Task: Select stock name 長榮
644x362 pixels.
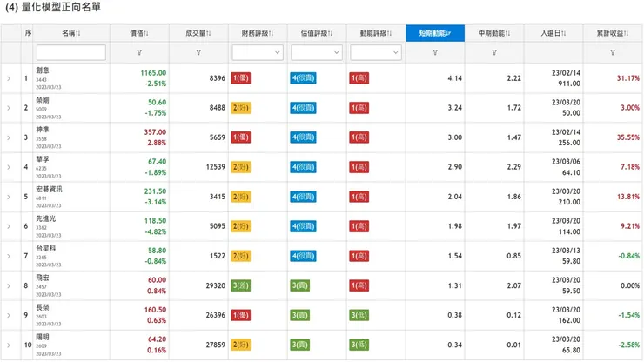Action: [43, 307]
